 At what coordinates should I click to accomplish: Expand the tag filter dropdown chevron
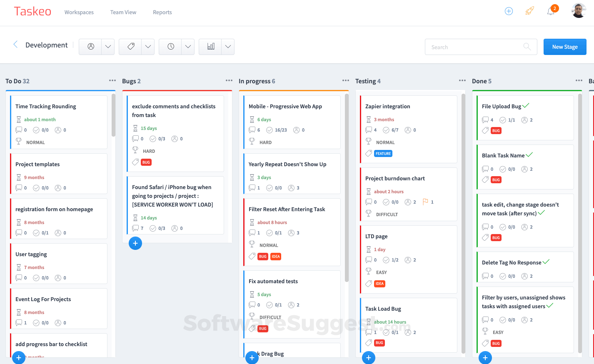click(148, 47)
